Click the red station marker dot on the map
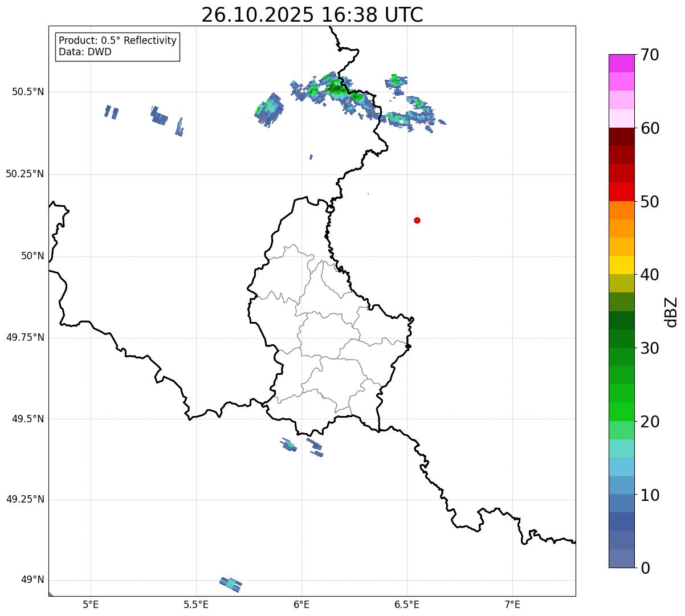 417,221
